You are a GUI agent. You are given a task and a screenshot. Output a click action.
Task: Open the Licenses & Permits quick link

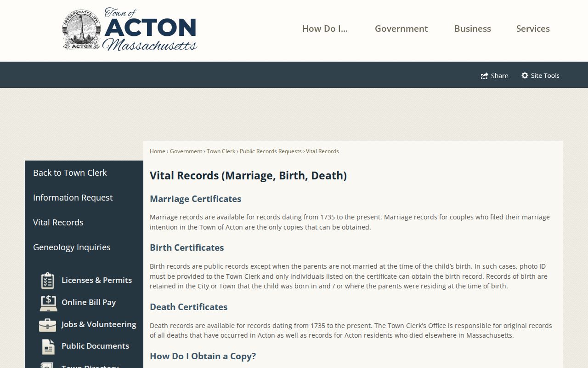[x=96, y=280]
